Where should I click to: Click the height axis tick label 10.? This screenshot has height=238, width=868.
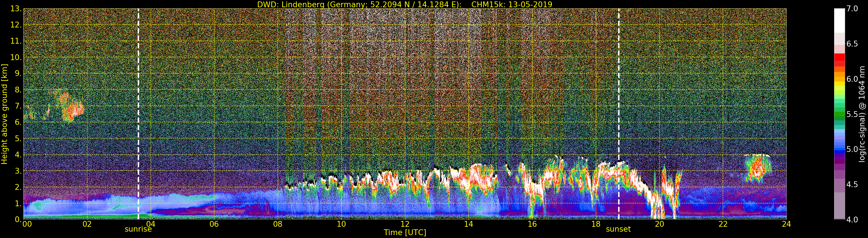[x=16, y=57]
